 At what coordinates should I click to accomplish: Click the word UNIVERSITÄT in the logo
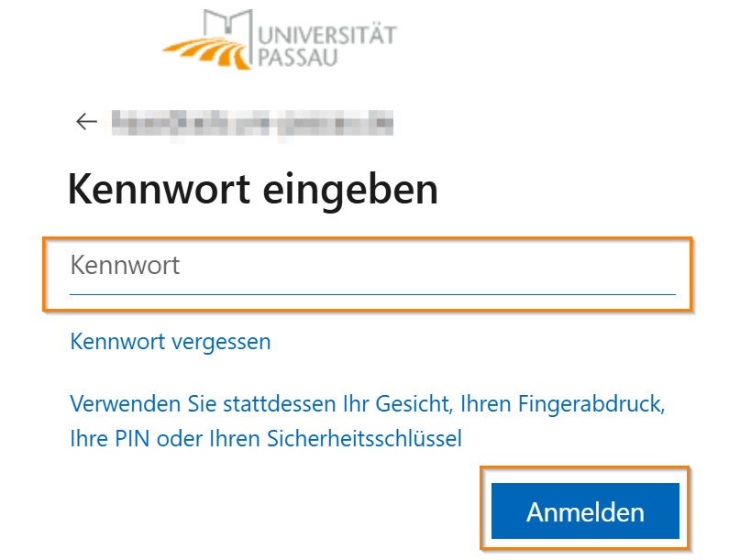tap(327, 35)
